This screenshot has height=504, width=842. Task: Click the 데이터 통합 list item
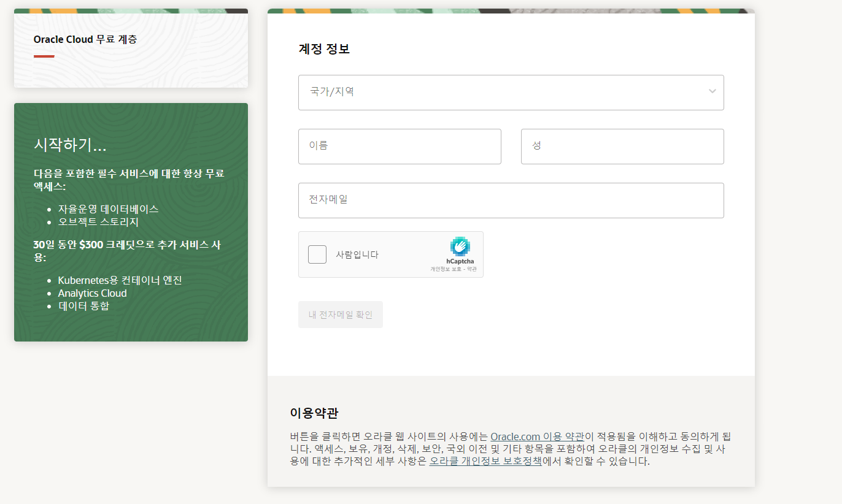[83, 306]
